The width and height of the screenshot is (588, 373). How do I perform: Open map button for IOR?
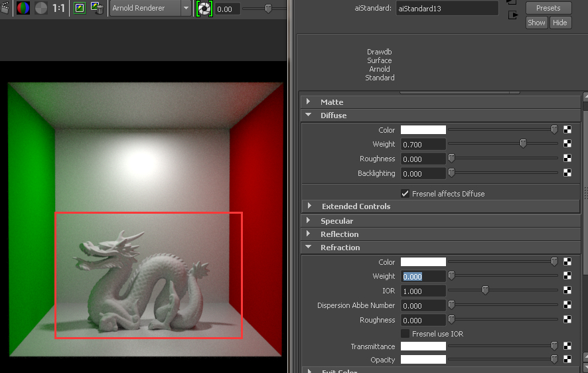567,290
